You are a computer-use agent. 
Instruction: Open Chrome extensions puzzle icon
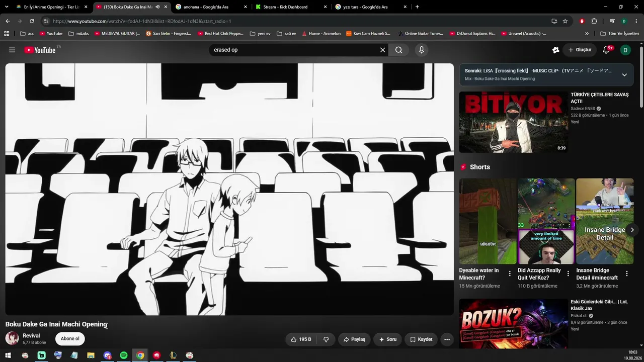[x=594, y=21]
